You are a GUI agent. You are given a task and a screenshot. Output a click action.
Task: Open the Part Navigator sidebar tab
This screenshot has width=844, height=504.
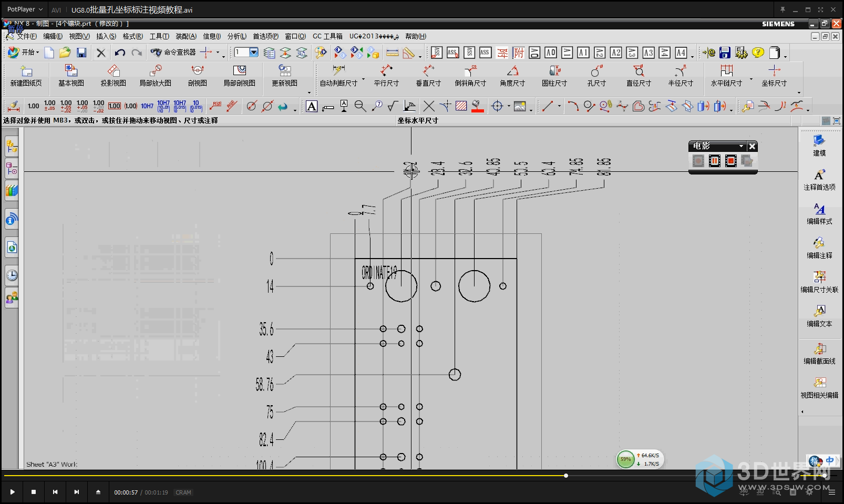tap(12, 169)
